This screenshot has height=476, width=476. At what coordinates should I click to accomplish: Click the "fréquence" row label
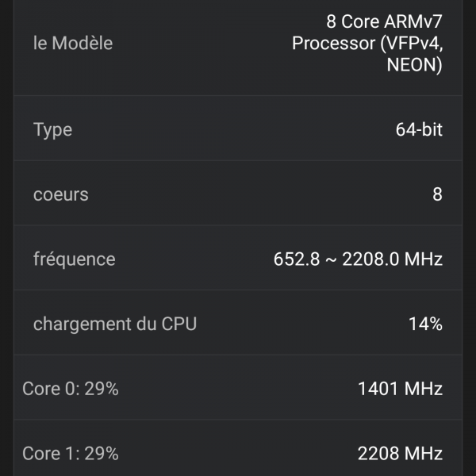pyautogui.click(x=74, y=259)
